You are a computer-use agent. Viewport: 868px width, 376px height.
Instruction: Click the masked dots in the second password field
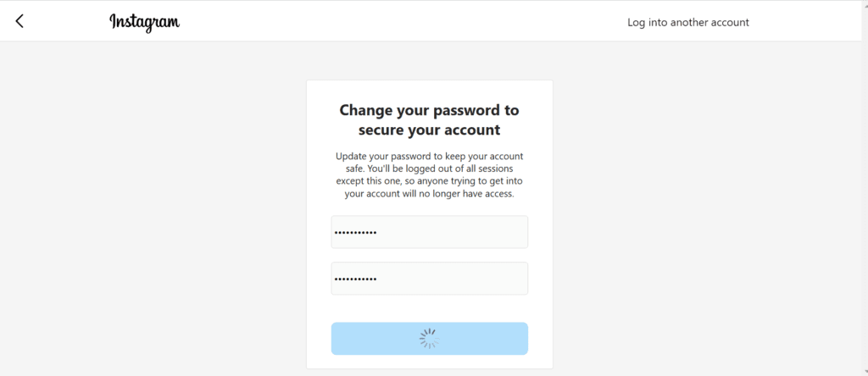click(x=356, y=279)
